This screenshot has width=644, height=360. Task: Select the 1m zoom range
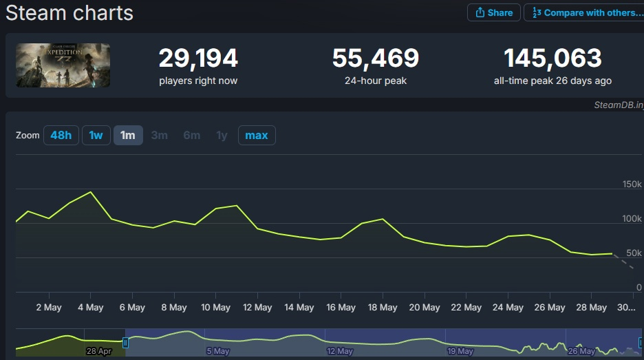pyautogui.click(x=128, y=135)
